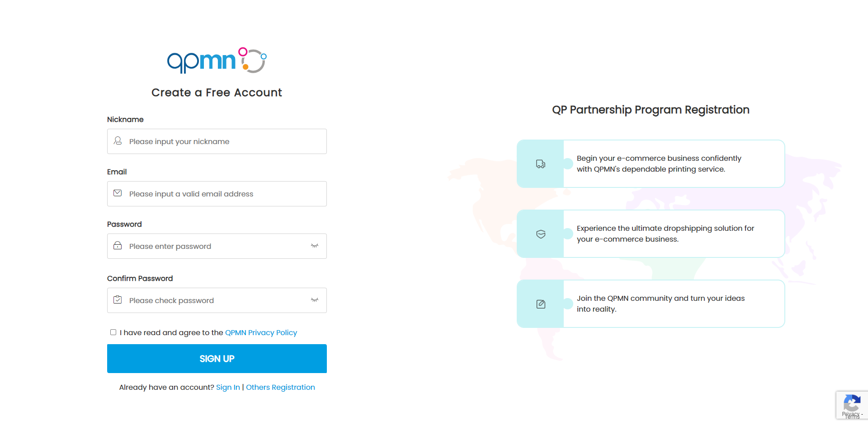The height and width of the screenshot is (425, 868).
Task: Click the lock icon in the Password field
Action: pos(118,246)
